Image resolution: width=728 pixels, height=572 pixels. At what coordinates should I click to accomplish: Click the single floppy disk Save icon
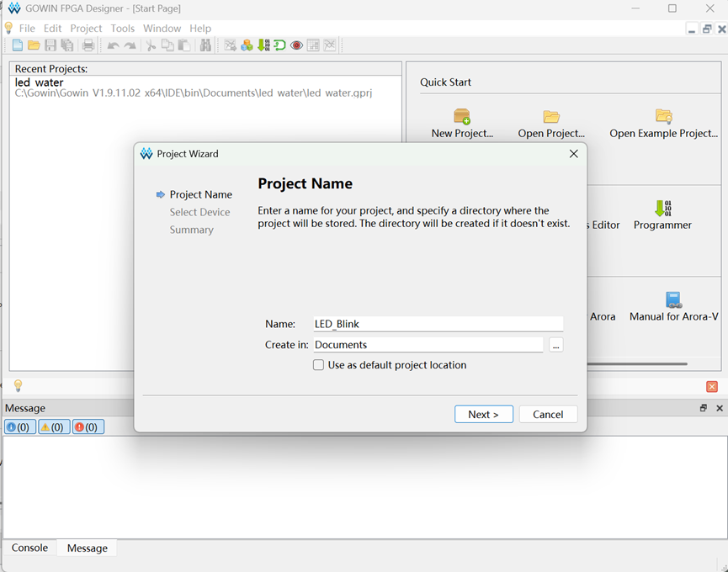click(50, 45)
